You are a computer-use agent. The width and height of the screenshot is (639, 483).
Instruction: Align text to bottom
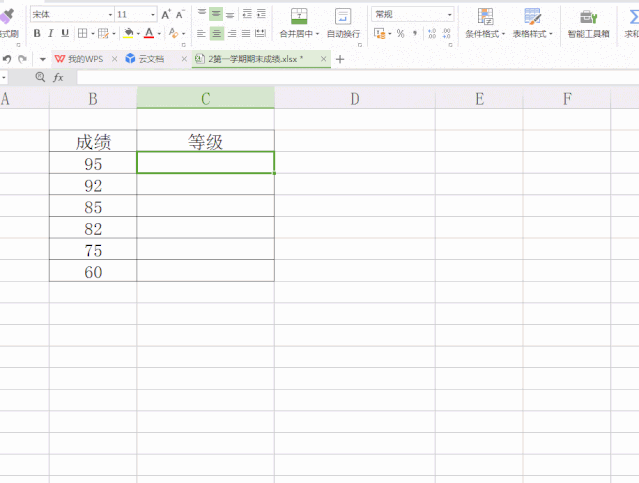pyautogui.click(x=230, y=14)
